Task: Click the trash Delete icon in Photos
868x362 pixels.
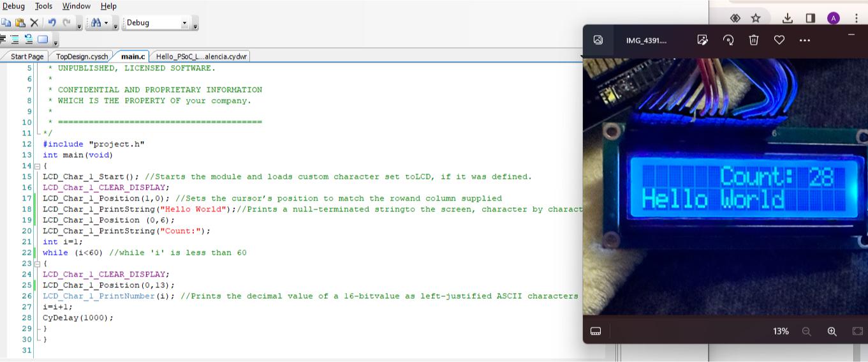Action: (x=754, y=40)
